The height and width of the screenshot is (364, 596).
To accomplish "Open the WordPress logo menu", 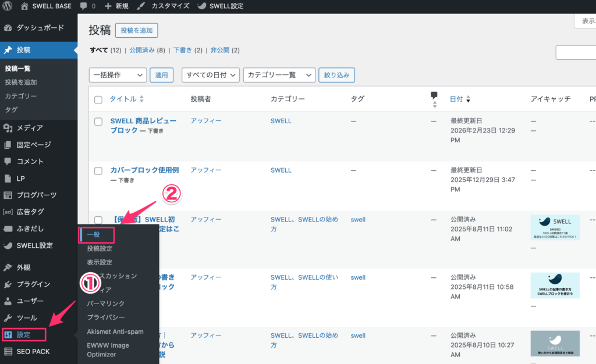I will 8,6.
